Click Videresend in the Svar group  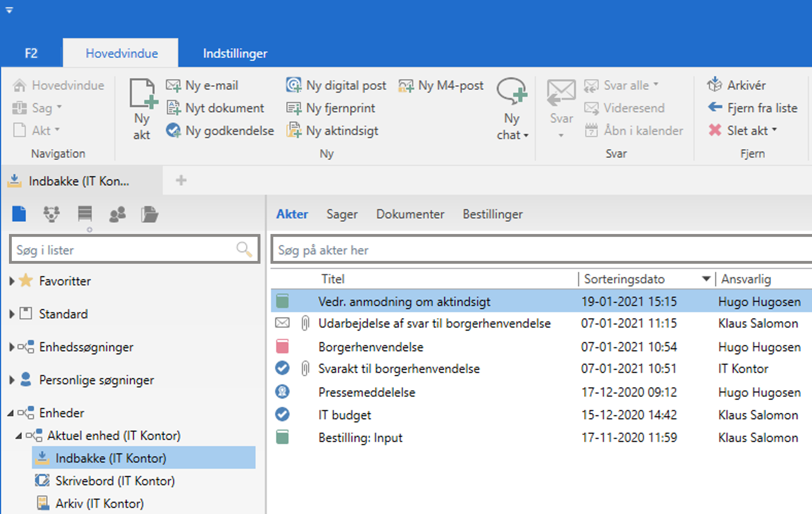click(624, 108)
